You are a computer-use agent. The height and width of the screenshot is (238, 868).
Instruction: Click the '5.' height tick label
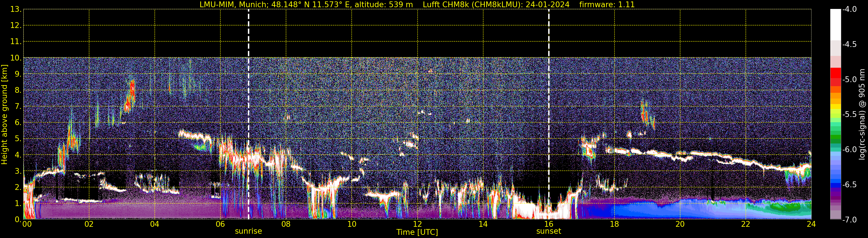pos(18,139)
